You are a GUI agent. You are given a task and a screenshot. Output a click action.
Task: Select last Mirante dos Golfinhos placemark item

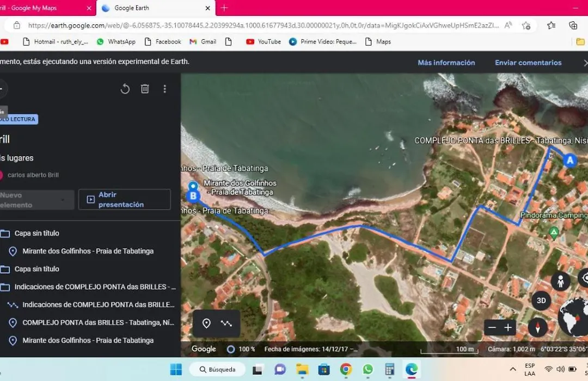pos(88,341)
